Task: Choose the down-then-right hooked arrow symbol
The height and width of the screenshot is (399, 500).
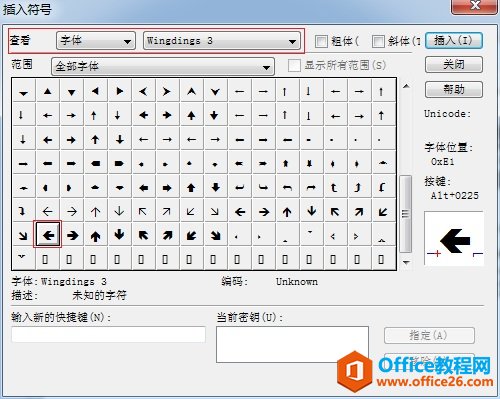Action: 263,187
